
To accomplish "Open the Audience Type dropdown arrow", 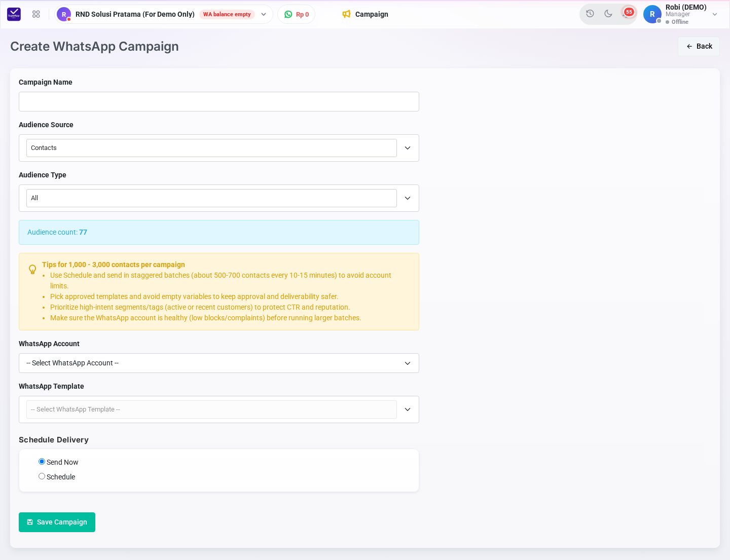I will click(408, 198).
